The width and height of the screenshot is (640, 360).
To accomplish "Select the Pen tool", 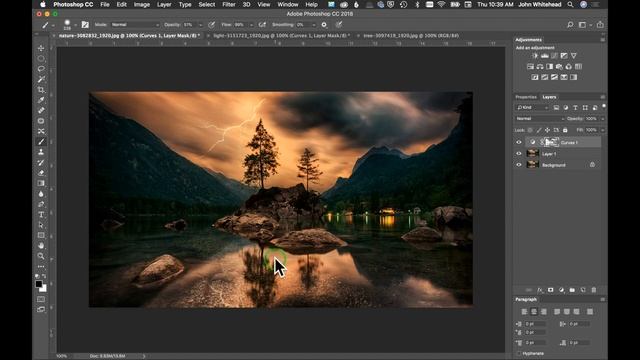I will pyautogui.click(x=41, y=204).
